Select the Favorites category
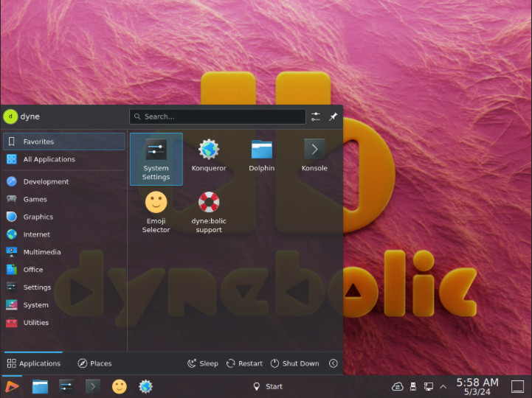The height and width of the screenshot is (398, 532). coord(64,142)
